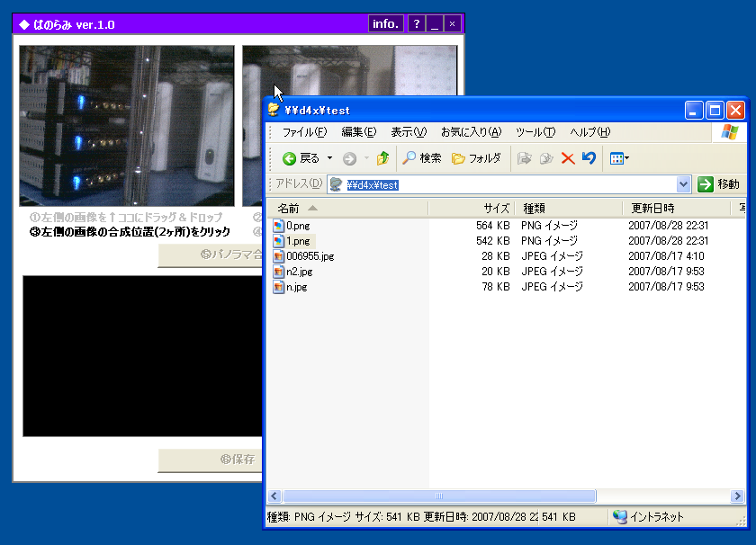Select the file 0.png
The height and width of the screenshot is (545, 756).
click(298, 226)
